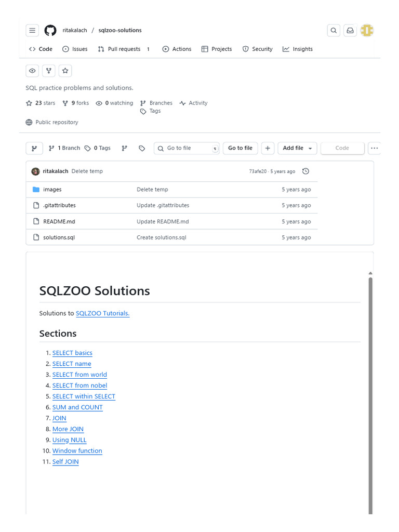Open the Pull requests tab
This screenshot has width=399, height=532.
click(x=124, y=49)
